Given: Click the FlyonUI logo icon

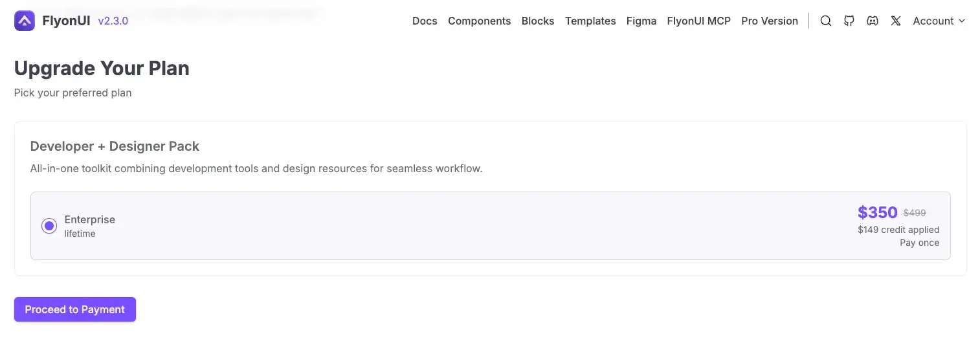Looking at the screenshot, I should (25, 21).
